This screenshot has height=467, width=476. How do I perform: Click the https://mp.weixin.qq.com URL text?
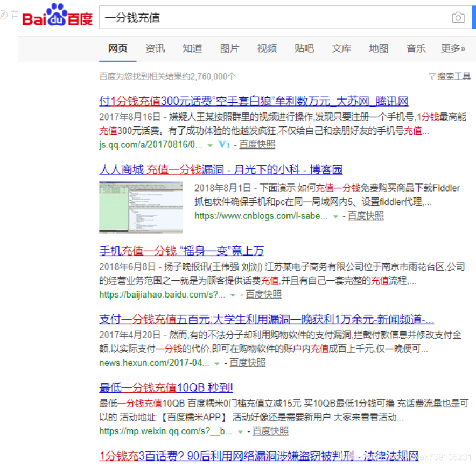[x=166, y=431]
